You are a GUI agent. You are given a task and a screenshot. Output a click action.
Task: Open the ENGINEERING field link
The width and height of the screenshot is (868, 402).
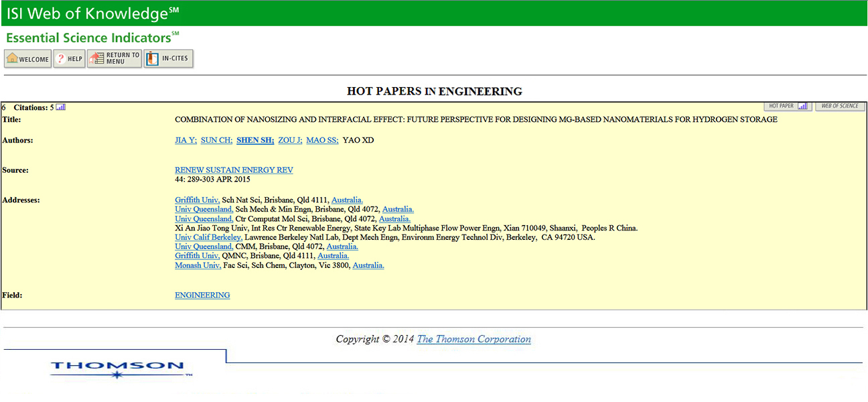(202, 295)
